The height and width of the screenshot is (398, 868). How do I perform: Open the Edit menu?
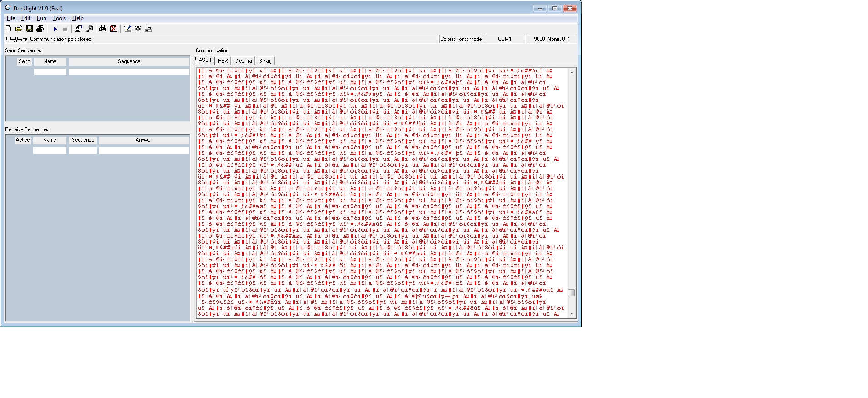26,18
